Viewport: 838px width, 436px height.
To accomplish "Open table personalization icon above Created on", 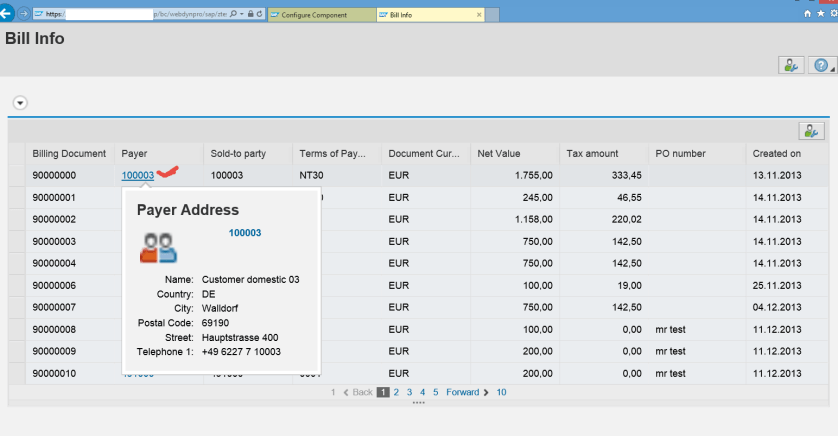I will pyautogui.click(x=811, y=131).
